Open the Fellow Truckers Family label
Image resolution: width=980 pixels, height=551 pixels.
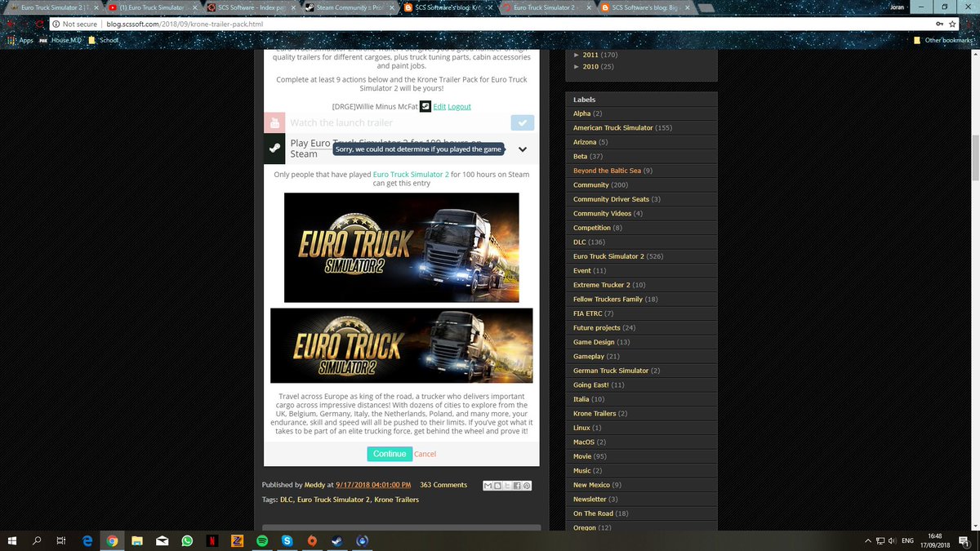click(608, 300)
